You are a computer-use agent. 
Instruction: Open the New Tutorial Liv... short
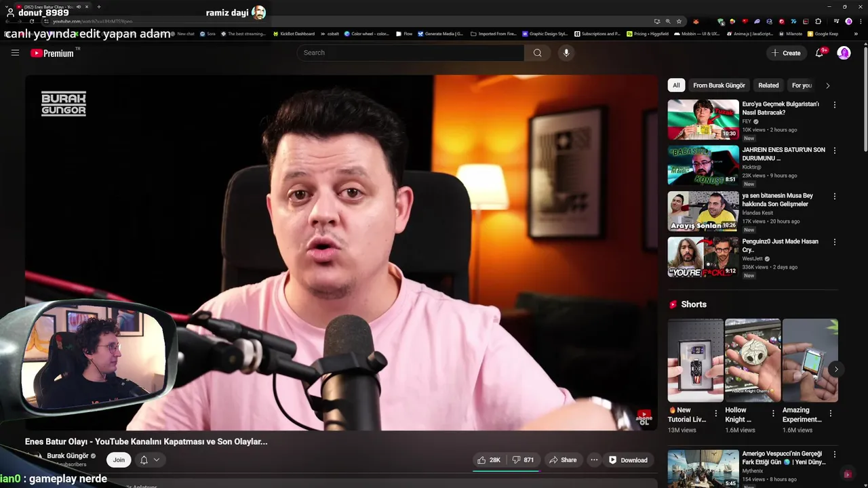(x=695, y=360)
